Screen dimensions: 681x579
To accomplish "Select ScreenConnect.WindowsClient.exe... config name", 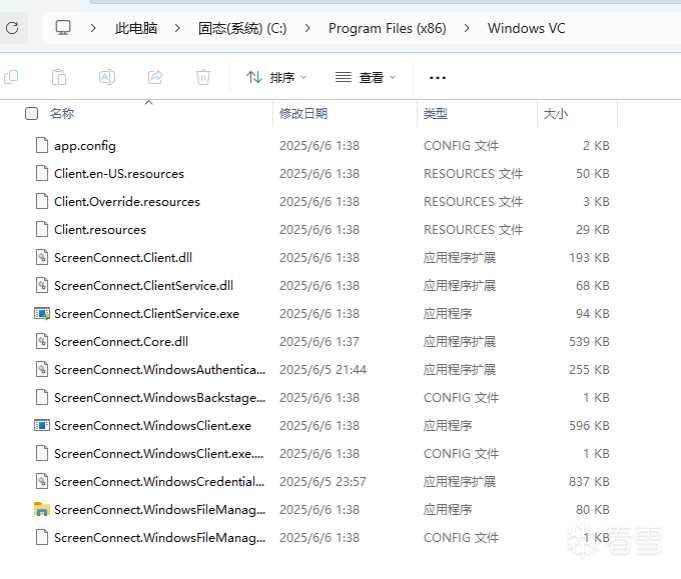I will coord(159,454).
